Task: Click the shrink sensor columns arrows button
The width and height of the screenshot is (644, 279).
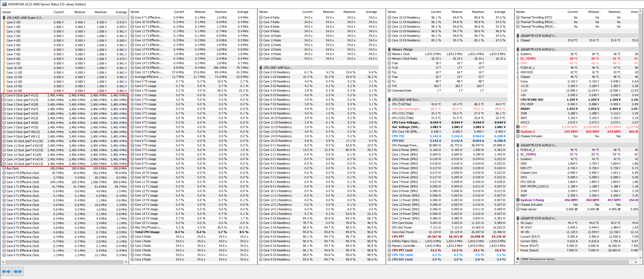Action: point(18,271)
